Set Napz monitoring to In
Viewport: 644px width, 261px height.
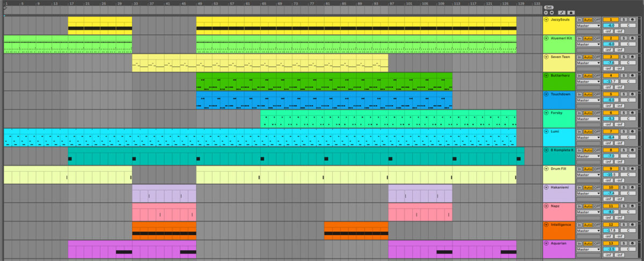(x=579, y=206)
